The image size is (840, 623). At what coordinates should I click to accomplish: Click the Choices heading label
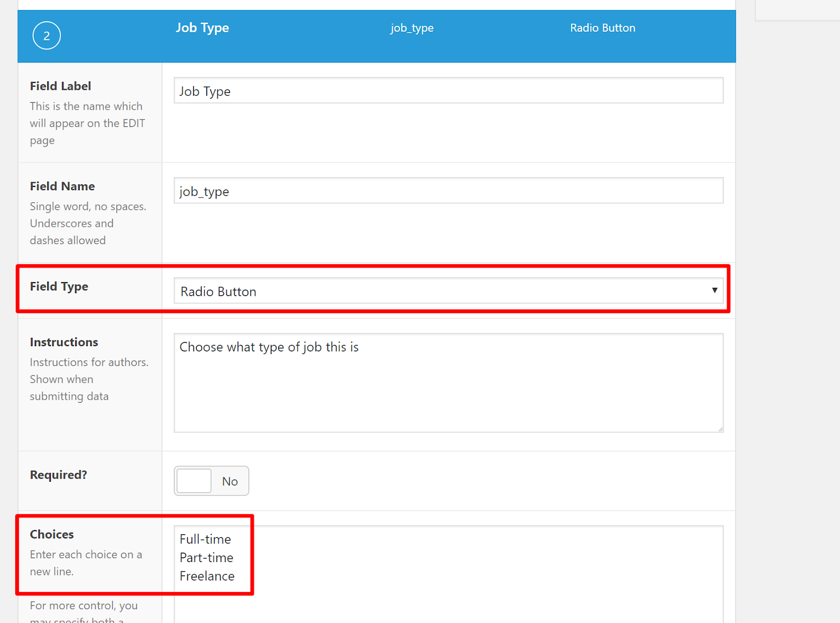pos(51,534)
